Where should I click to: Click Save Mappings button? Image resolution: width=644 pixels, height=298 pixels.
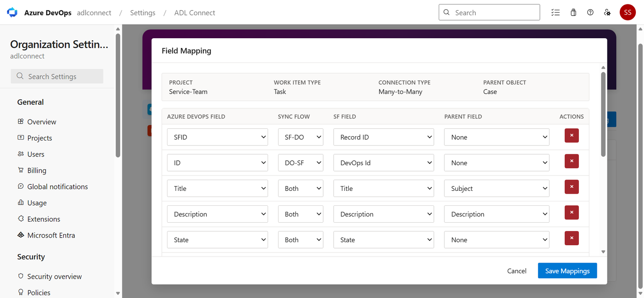[x=567, y=271]
